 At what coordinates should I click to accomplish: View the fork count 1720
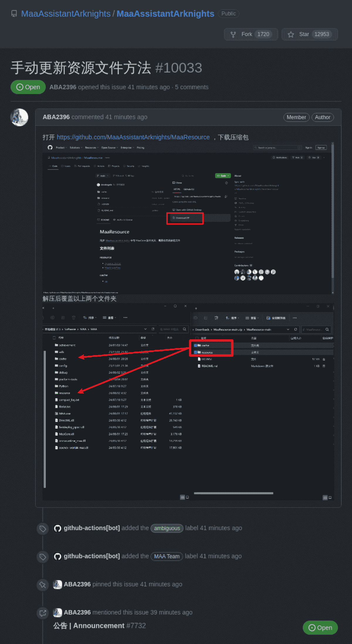(263, 34)
